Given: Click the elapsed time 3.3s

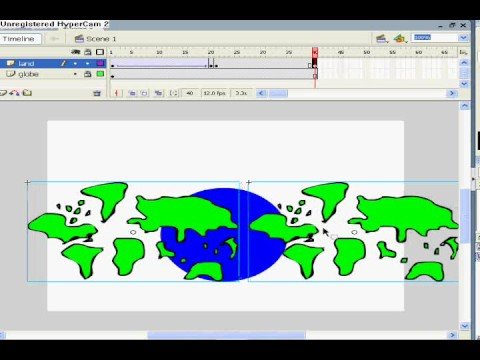Looking at the screenshot, I should [241, 93].
